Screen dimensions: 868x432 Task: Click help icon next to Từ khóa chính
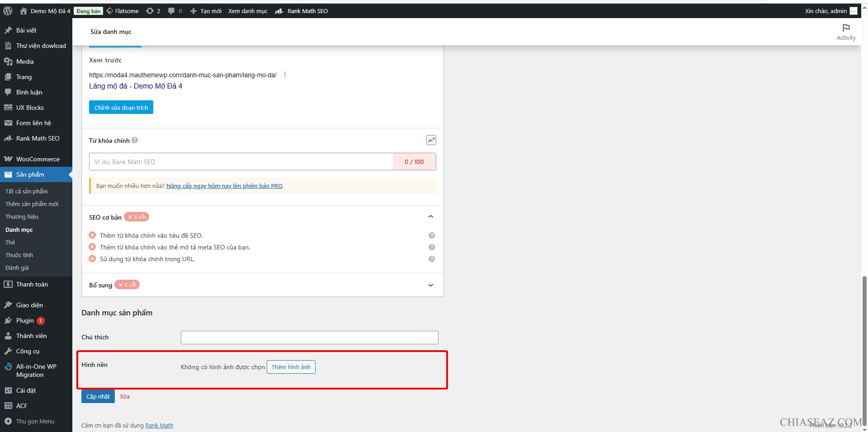tap(135, 141)
